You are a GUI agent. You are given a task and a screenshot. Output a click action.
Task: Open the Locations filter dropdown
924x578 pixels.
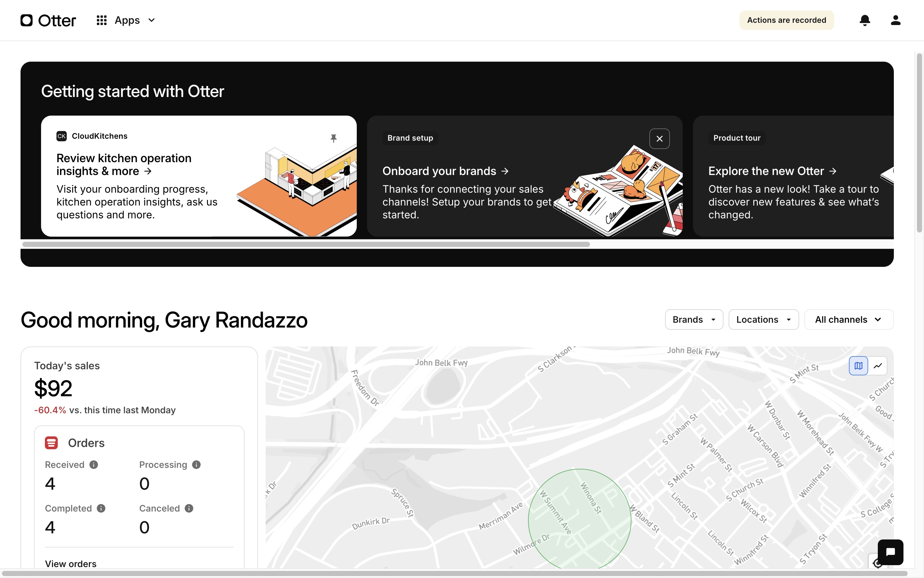pyautogui.click(x=764, y=320)
